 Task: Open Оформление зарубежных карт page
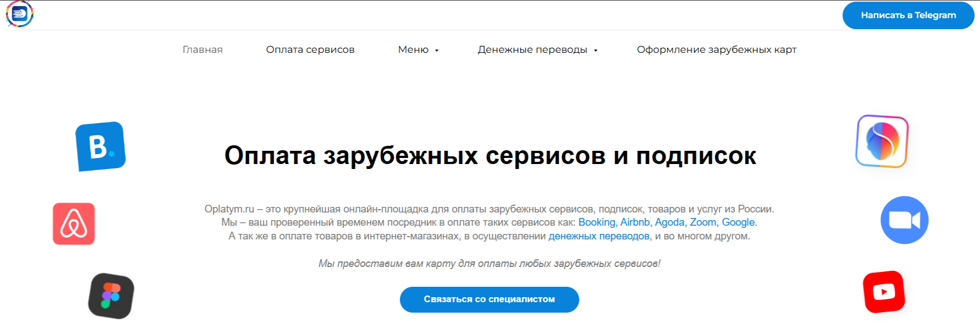click(x=717, y=50)
